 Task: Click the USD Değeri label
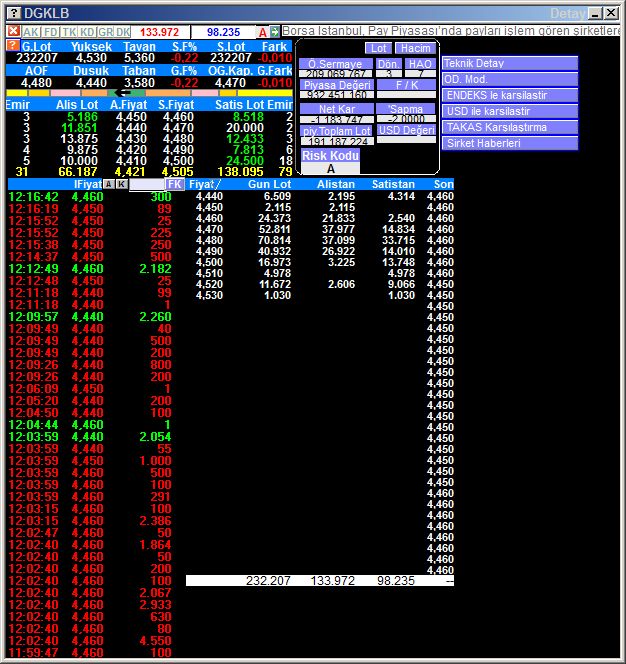[x=406, y=130]
